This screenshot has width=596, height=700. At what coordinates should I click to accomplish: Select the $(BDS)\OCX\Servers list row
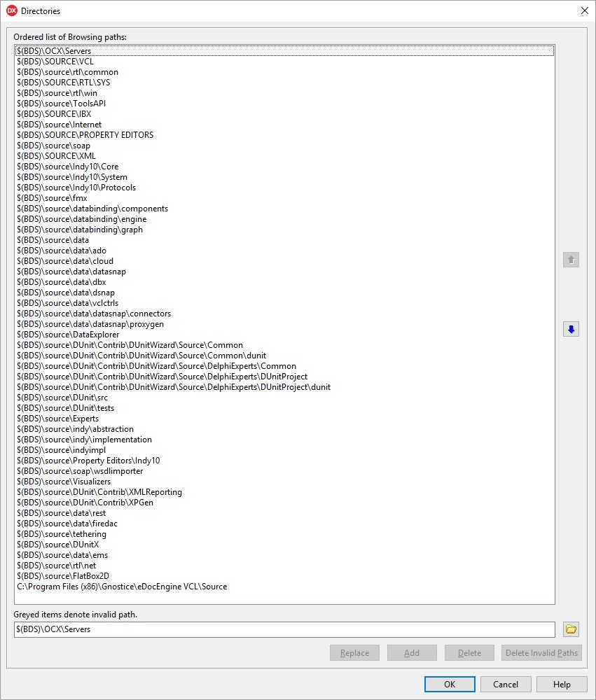[x=284, y=51]
